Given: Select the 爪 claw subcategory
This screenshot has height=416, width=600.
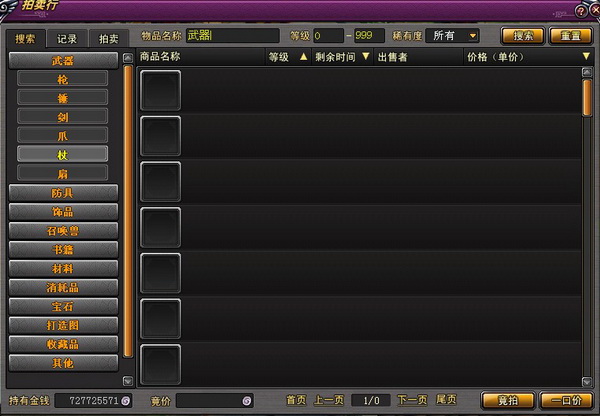Looking at the screenshot, I should click(62, 136).
